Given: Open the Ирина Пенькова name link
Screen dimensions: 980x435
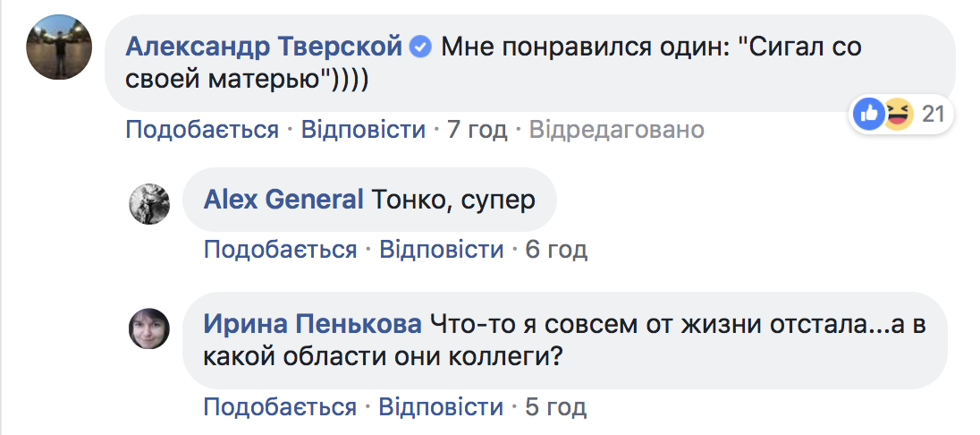Looking at the screenshot, I should (x=313, y=324).
